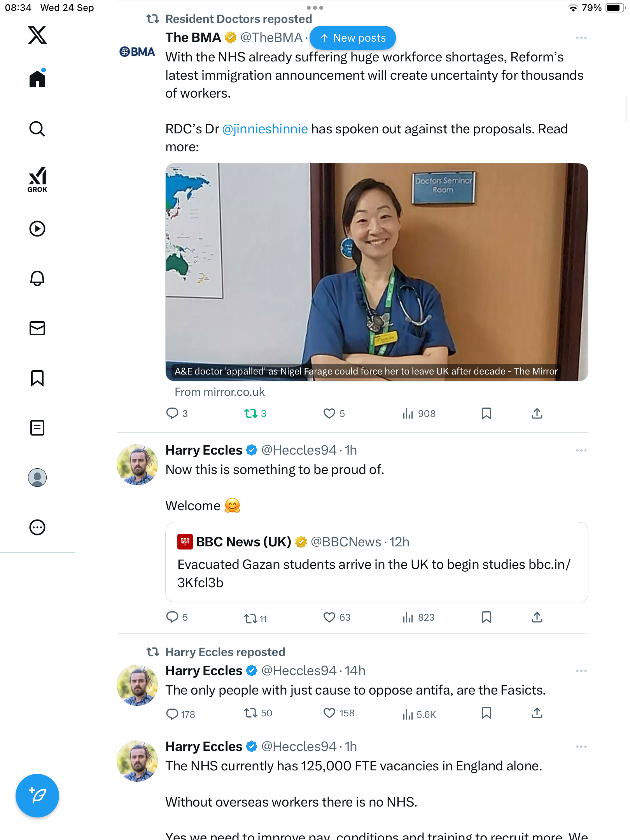Open the @jinnieshinnie mention link
Image resolution: width=630 pixels, height=840 pixels.
tap(265, 129)
